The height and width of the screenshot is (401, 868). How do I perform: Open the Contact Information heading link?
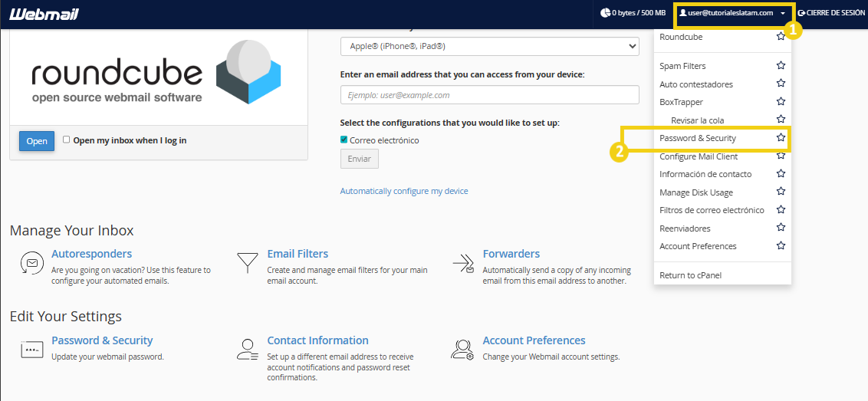click(317, 340)
